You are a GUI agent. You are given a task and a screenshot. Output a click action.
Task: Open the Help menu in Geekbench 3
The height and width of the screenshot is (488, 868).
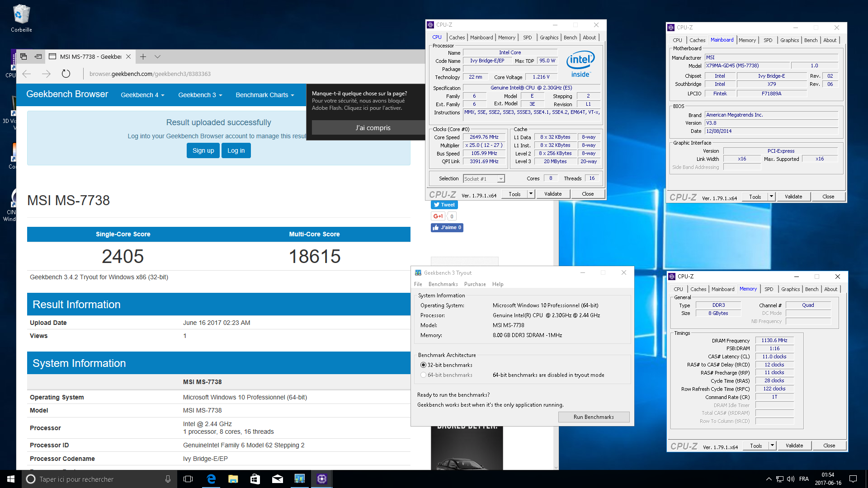[x=498, y=284]
